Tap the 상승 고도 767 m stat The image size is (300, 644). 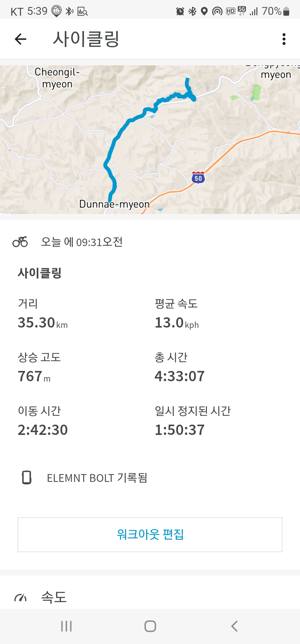coord(39,367)
